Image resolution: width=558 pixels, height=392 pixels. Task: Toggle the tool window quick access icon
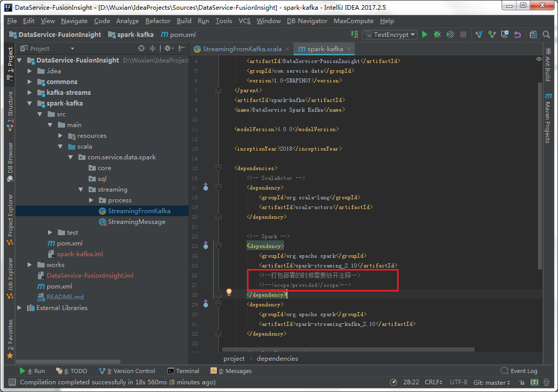click(12, 382)
